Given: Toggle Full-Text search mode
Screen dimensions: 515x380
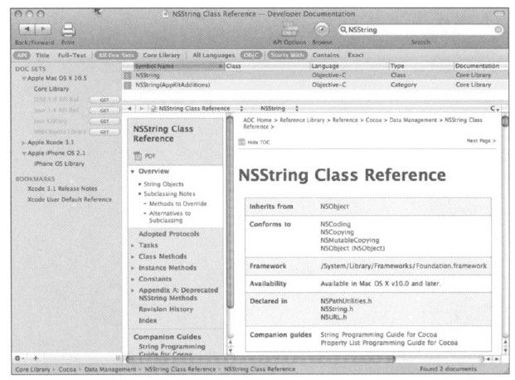Looking at the screenshot, I should [72, 55].
